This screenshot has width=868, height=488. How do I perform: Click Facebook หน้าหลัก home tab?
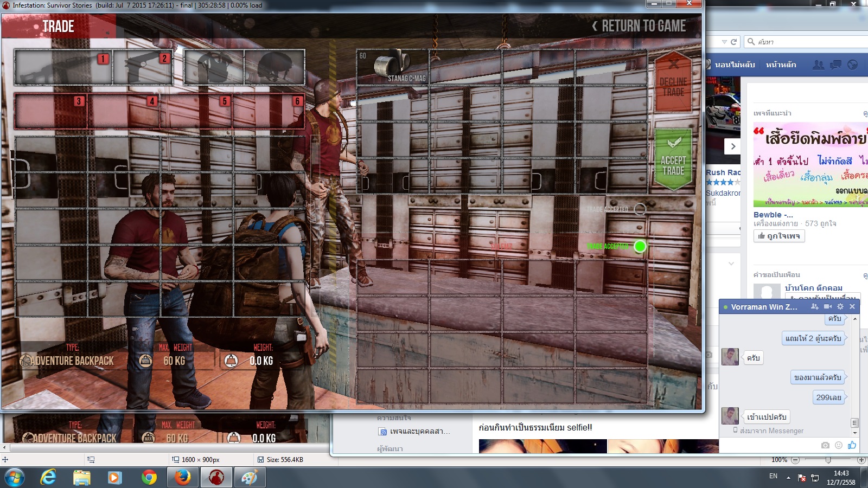click(x=781, y=65)
